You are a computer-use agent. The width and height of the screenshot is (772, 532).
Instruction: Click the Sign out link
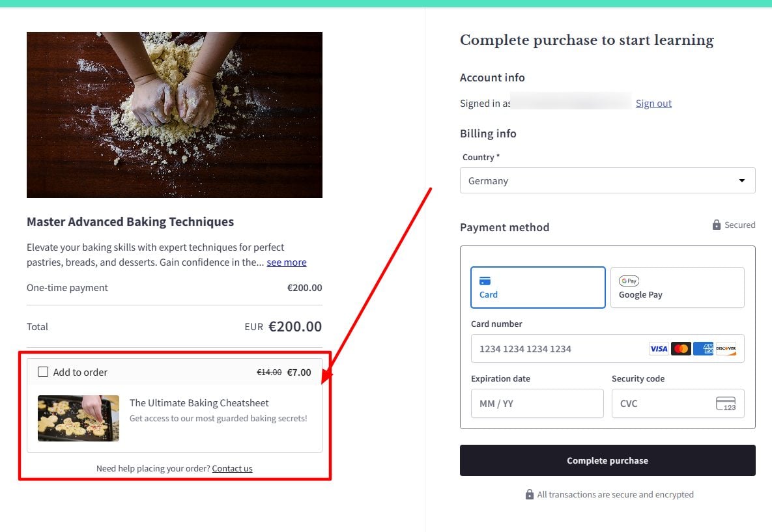[653, 104]
